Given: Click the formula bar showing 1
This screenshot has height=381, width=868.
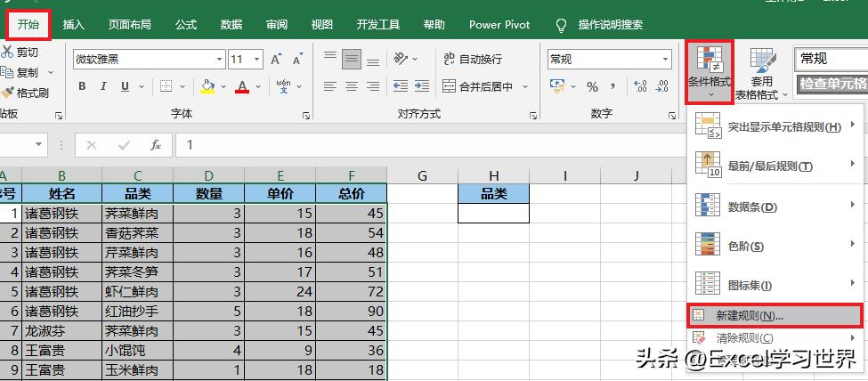Looking at the screenshot, I should click(430, 145).
